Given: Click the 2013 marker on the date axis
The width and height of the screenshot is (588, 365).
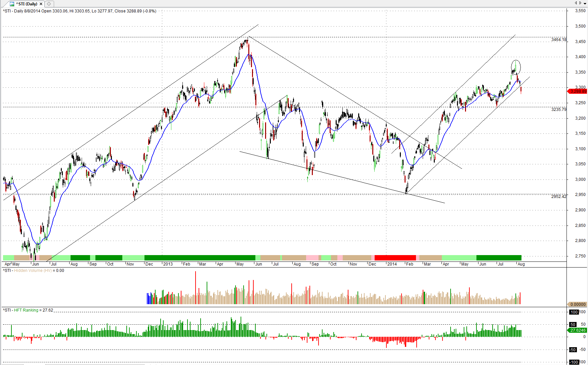Looking at the screenshot, I should point(168,264).
